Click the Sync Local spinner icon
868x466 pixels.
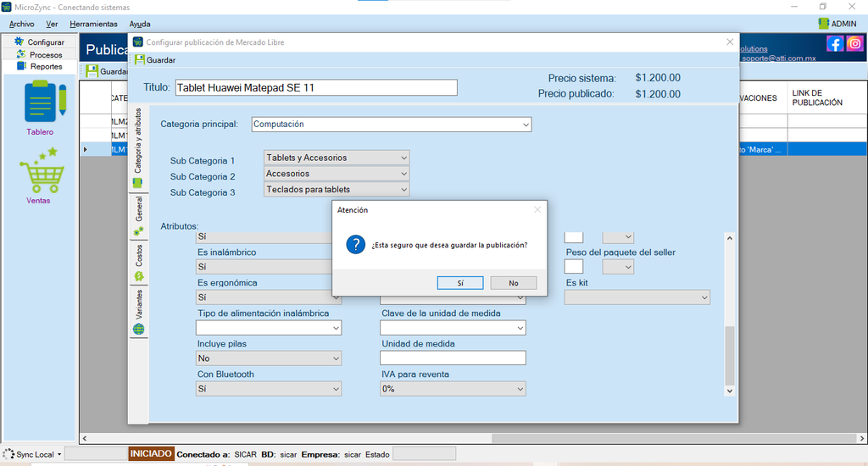pos(8,454)
